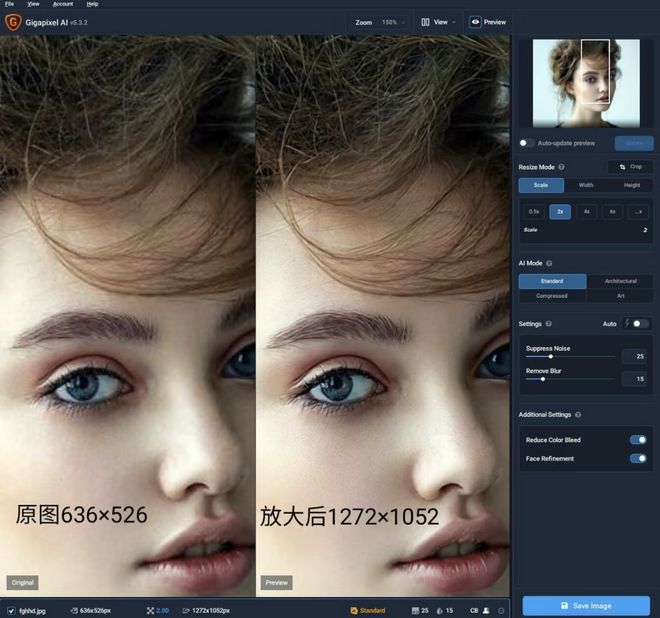Click the Additional Settings help icon
The height and width of the screenshot is (618, 660).
[x=578, y=414]
